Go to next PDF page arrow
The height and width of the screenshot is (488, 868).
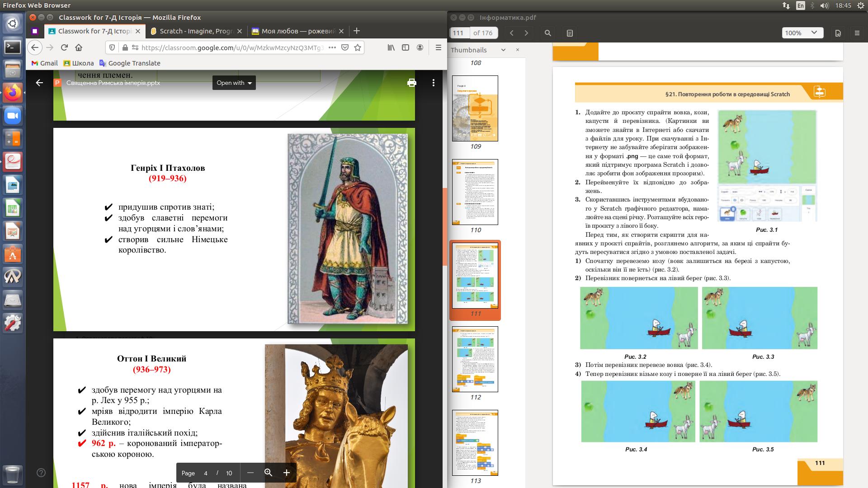526,33
